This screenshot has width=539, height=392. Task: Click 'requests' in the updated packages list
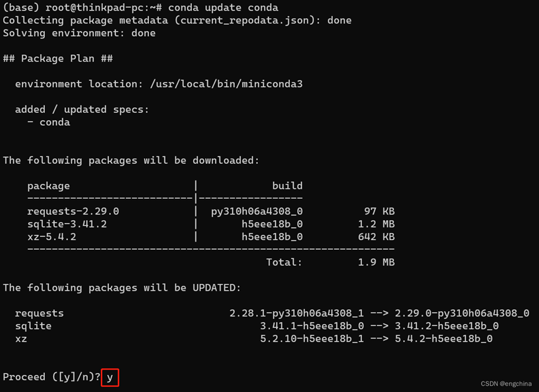[x=39, y=313]
